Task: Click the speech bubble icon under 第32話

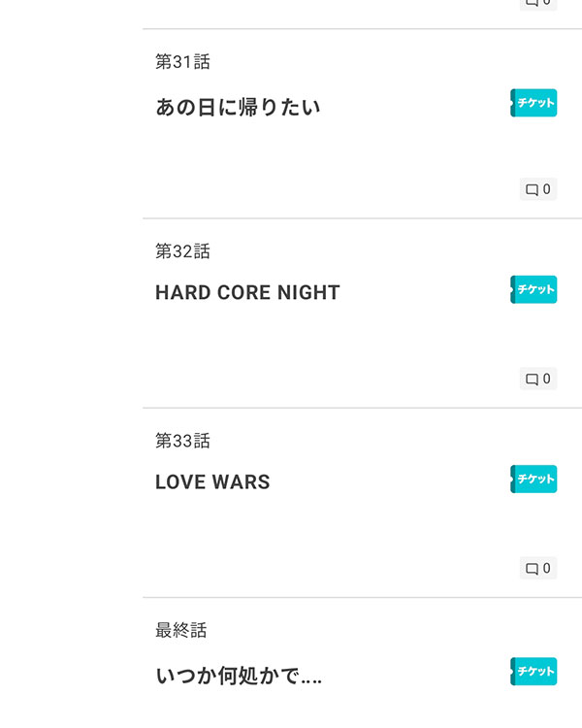Action: click(532, 379)
